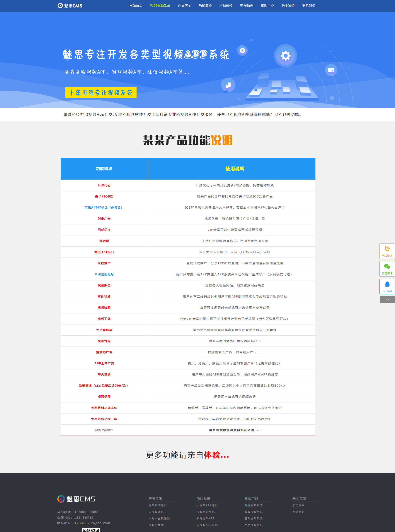Select the WEB视频系统 nav tab
This screenshot has width=395, height=532.
coord(160,5)
